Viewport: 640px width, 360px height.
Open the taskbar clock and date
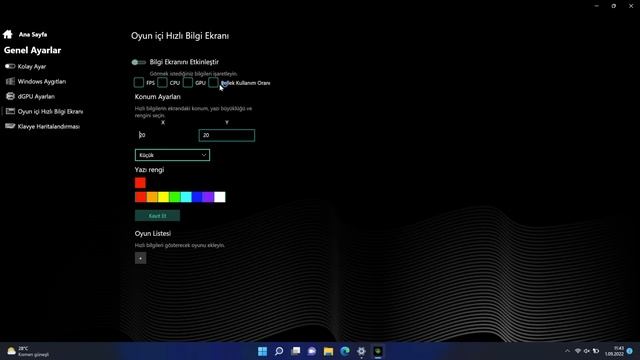[x=615, y=351]
